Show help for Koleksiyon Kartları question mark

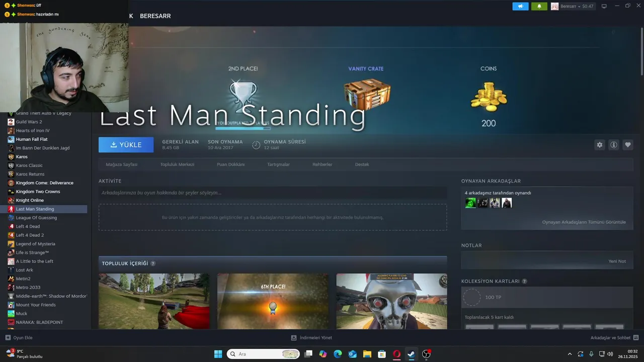pos(524,282)
